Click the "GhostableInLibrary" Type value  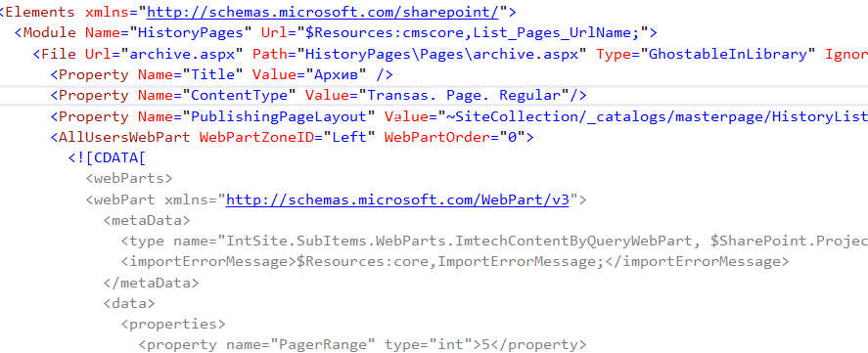728,54
